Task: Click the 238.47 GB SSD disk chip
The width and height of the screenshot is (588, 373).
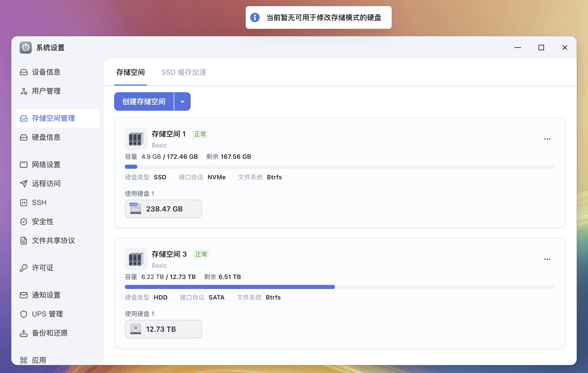Action: tap(163, 209)
